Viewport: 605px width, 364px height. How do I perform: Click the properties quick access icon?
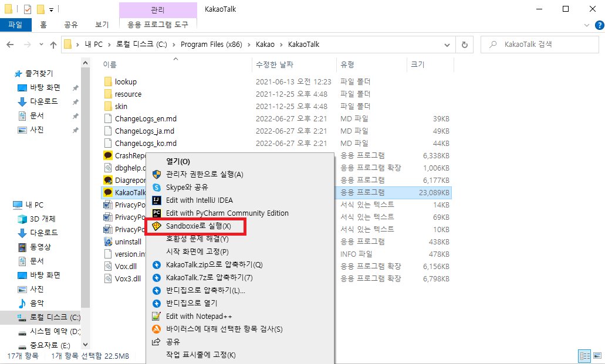[27, 8]
